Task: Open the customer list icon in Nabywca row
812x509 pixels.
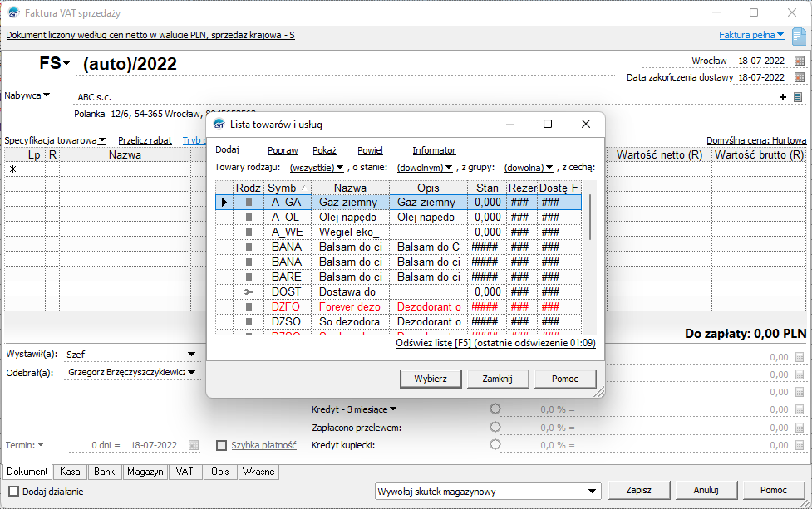Action: [x=798, y=97]
